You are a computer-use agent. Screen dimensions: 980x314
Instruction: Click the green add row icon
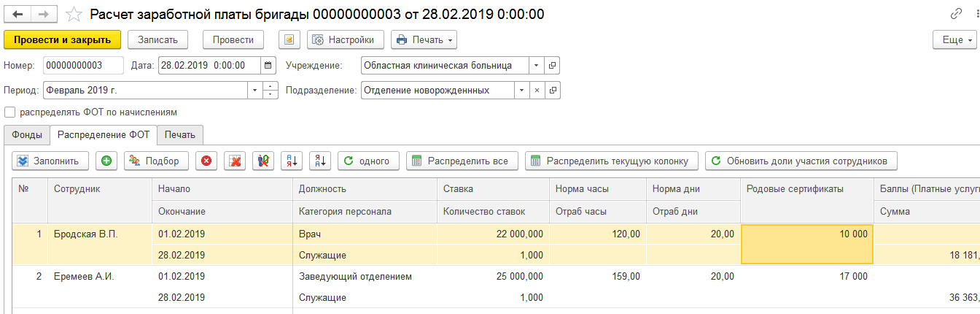pyautogui.click(x=106, y=161)
